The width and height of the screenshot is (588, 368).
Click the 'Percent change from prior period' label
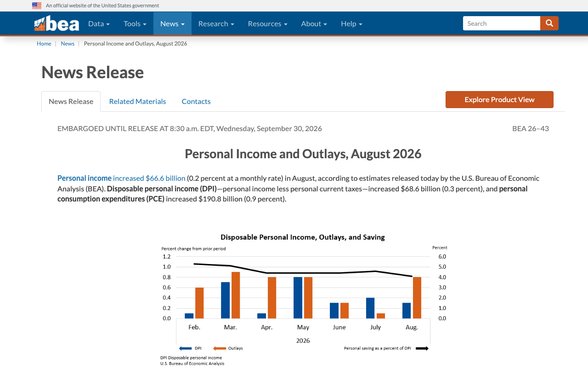pos(193,248)
